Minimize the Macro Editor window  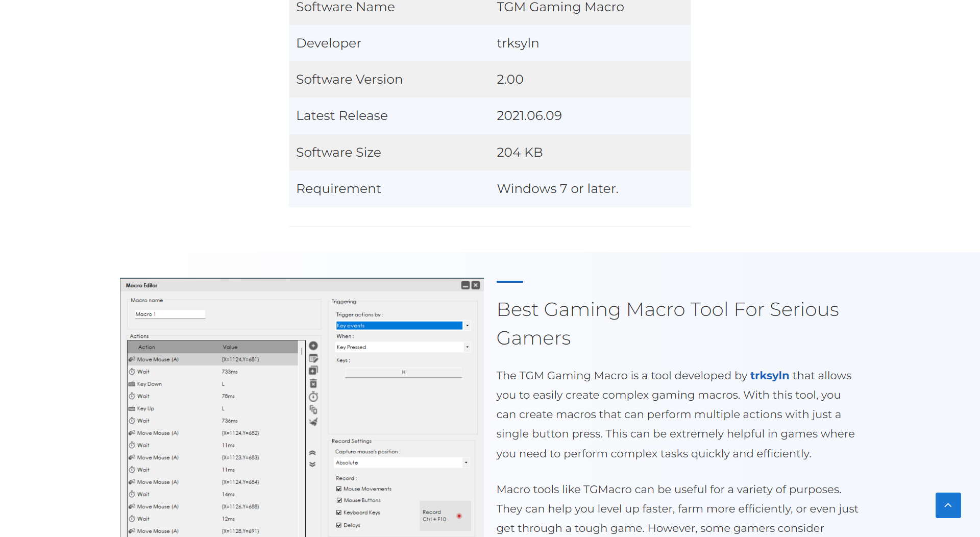tap(465, 285)
